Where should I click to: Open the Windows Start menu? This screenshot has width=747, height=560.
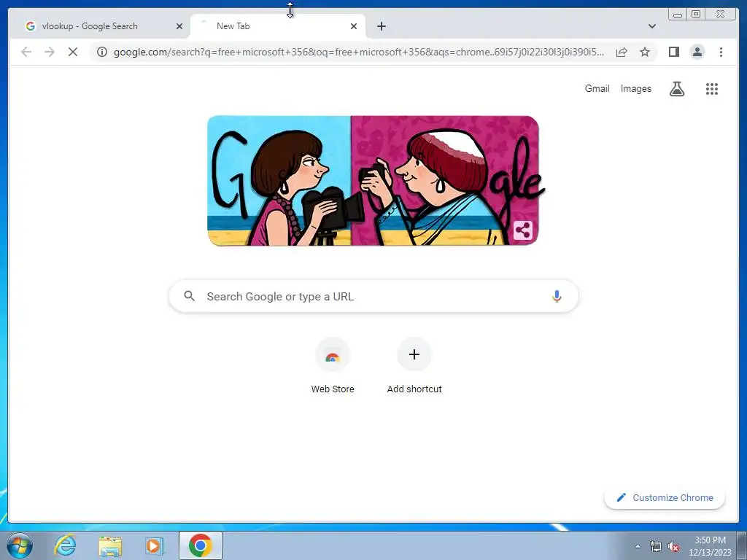pos(20,545)
